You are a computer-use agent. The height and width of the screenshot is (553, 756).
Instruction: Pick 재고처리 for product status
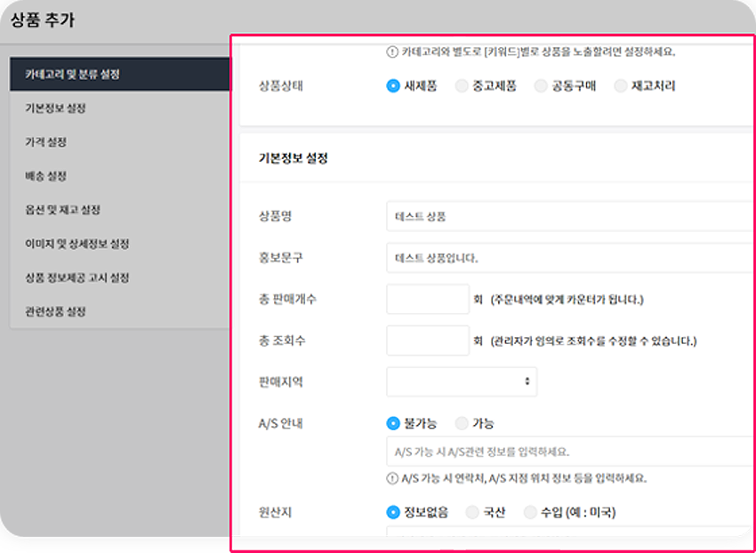(x=620, y=86)
